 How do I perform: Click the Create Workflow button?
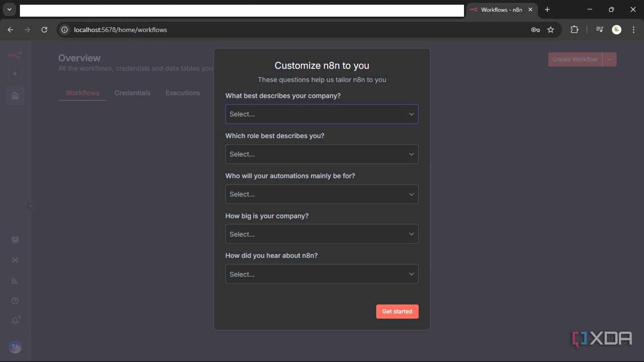pos(575,59)
